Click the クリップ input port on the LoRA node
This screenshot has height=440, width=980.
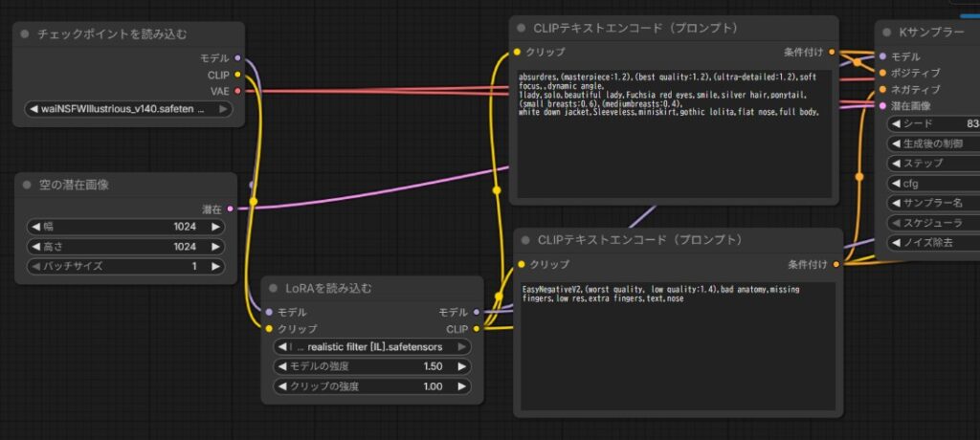coord(269,328)
